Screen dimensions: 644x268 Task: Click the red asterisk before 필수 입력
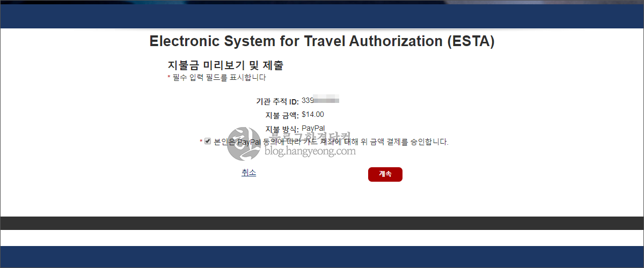pos(169,77)
